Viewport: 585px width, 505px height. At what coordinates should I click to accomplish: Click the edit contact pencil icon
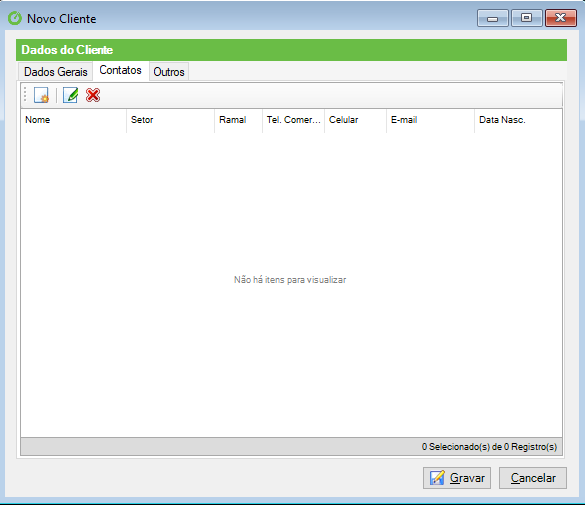71,95
